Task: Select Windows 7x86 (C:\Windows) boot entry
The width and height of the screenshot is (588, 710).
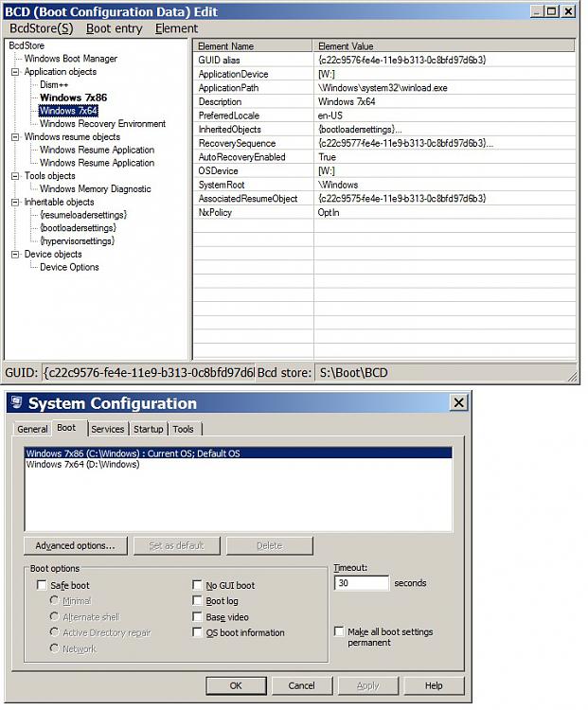Action: point(239,453)
